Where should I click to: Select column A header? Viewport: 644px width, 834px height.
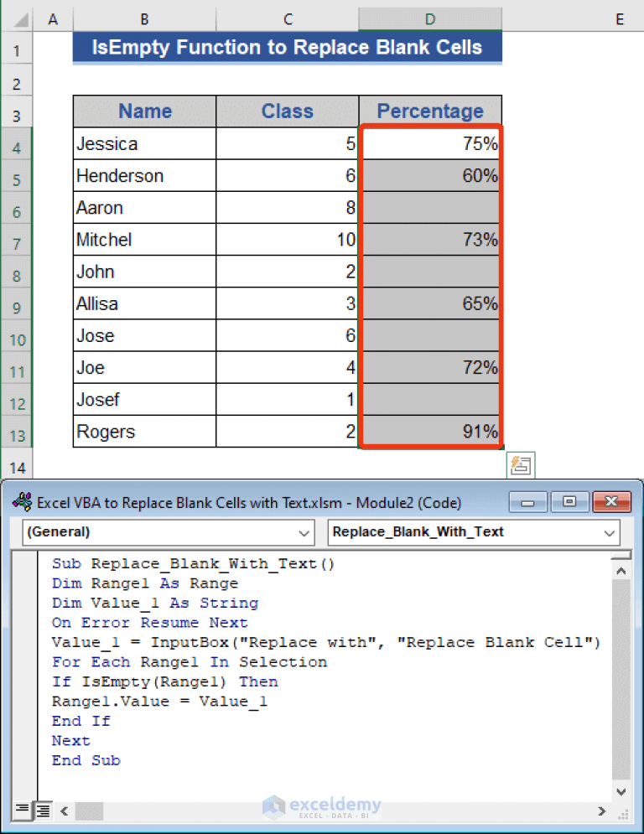(x=53, y=19)
